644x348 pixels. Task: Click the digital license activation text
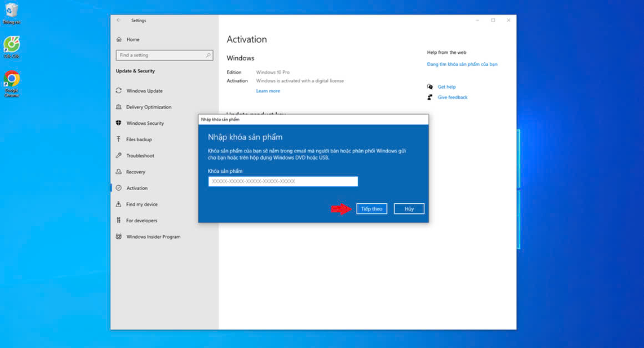tap(300, 81)
